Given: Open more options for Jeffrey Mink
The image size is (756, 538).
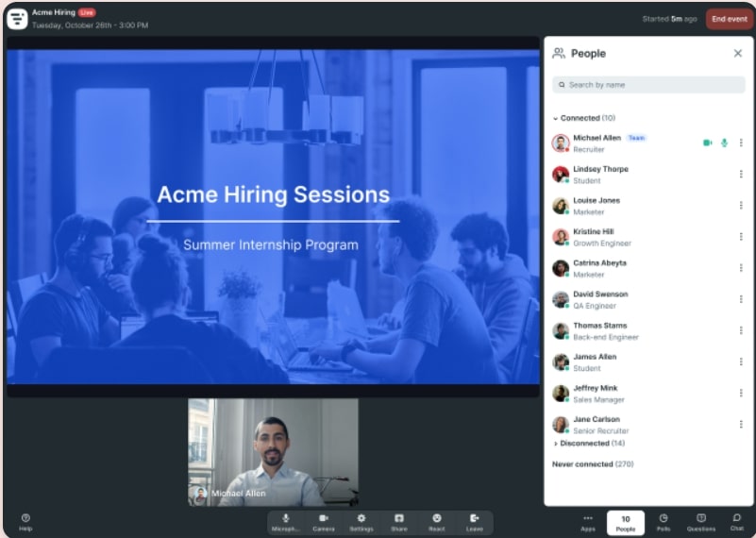Looking at the screenshot, I should pyautogui.click(x=741, y=393).
